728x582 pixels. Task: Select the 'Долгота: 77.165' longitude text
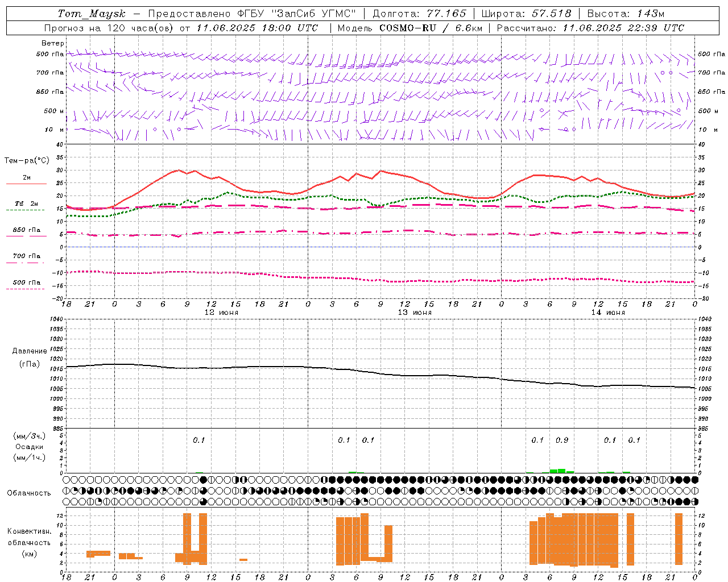420,13
